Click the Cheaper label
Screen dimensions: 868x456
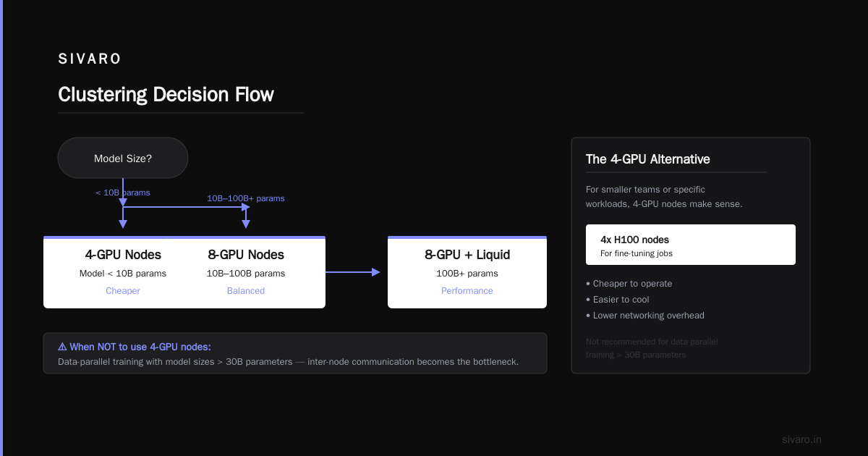point(123,291)
